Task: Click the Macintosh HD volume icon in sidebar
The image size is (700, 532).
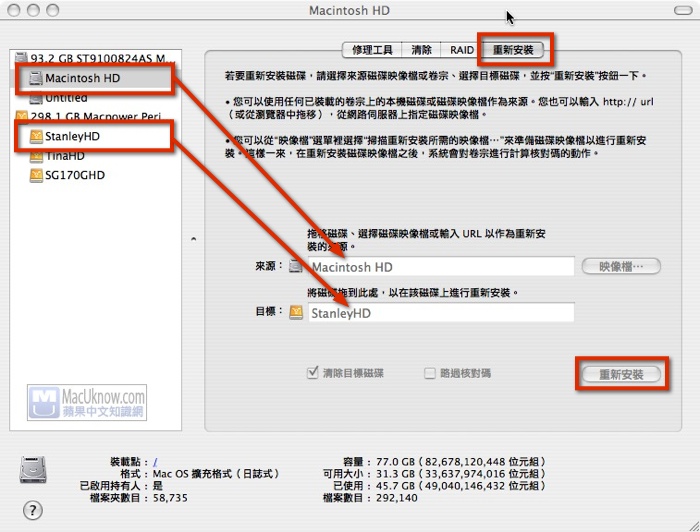Action: click(x=36, y=78)
